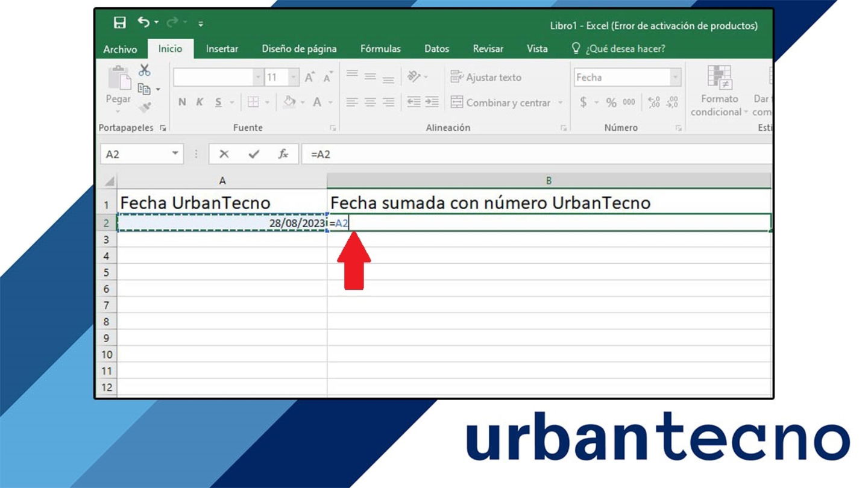Align text to the bottom
The height and width of the screenshot is (488, 868).
[389, 79]
